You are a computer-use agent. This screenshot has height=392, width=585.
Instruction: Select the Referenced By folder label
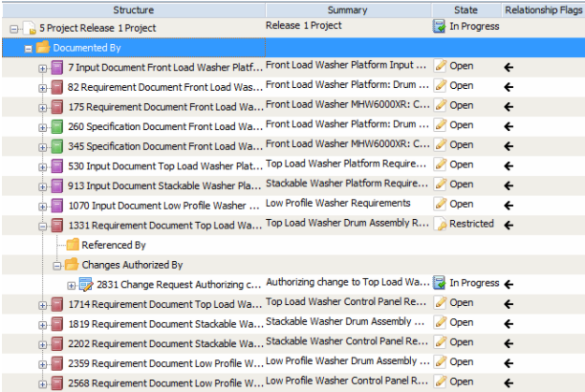tap(114, 246)
